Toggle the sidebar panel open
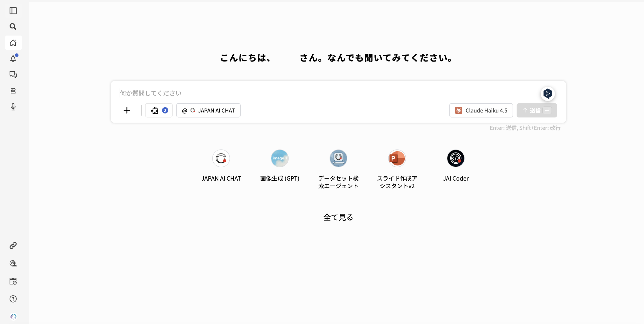Screen dimensions: 644x324 point(13,11)
